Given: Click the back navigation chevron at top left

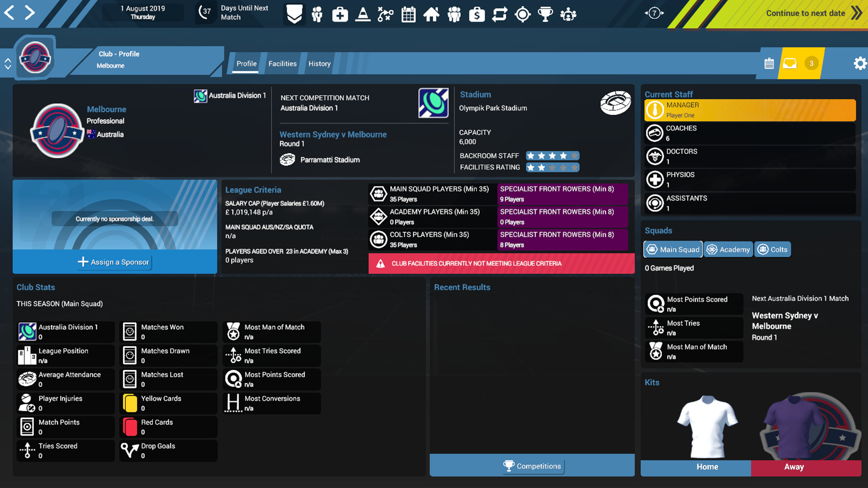Looking at the screenshot, I should pos(10,13).
